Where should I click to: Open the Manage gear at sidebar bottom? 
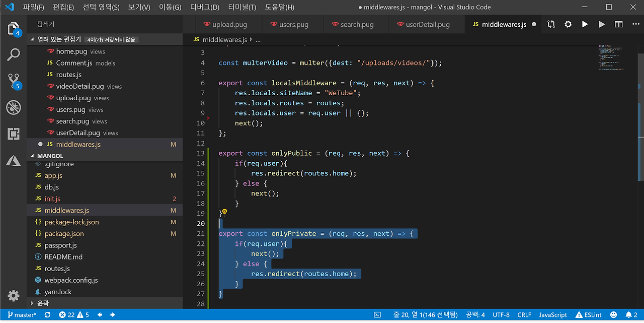14,295
